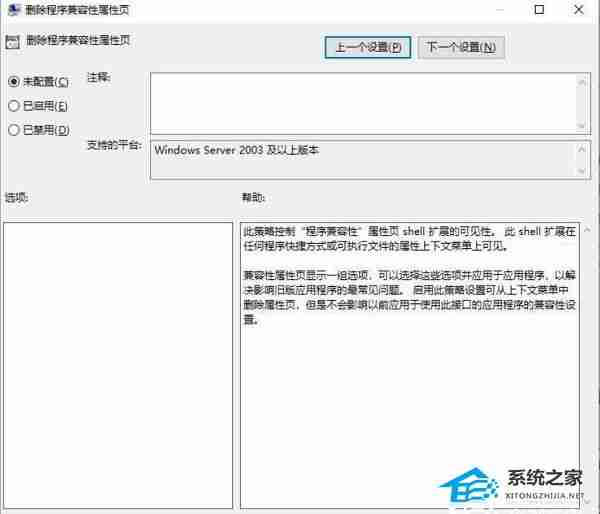
Task: Click the down arrow of comment box scrollbar
Action: (x=582, y=126)
